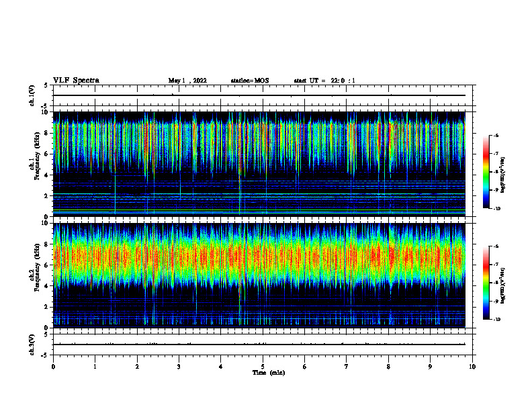Click the "-6" tick on ch.1 colorbar
This screenshot has width=532, height=411.
(x=496, y=136)
